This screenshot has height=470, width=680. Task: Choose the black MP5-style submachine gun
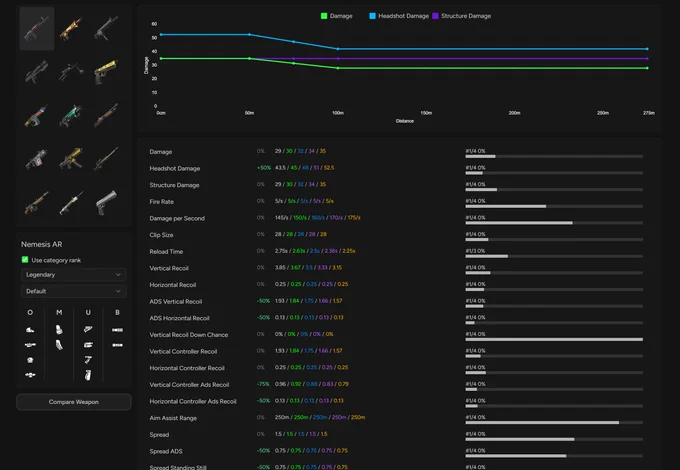(x=106, y=29)
